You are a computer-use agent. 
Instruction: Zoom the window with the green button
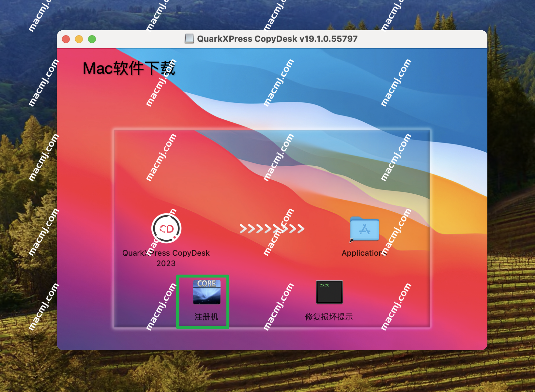coord(92,39)
